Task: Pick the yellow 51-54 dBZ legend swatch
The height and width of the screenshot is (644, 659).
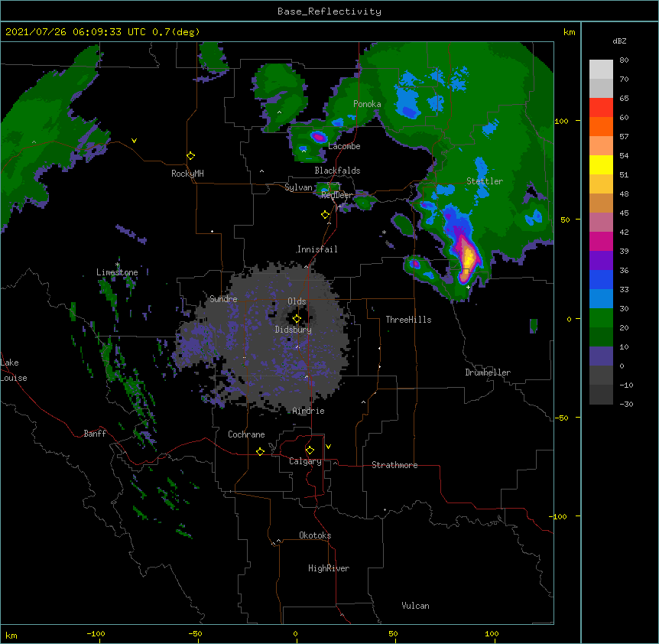Action: tap(601, 164)
